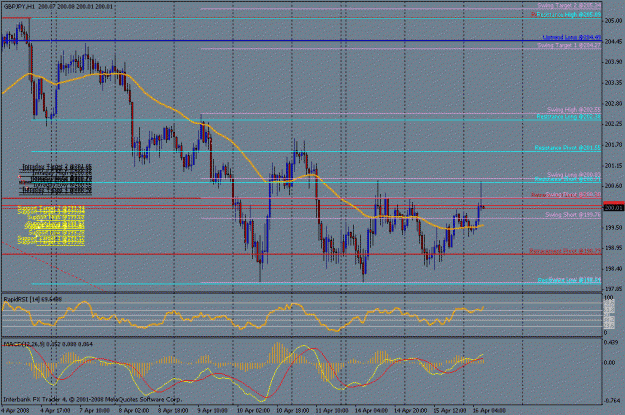Click the MACD scale value -0.764
Screen dimensions: 625x415
612,401
